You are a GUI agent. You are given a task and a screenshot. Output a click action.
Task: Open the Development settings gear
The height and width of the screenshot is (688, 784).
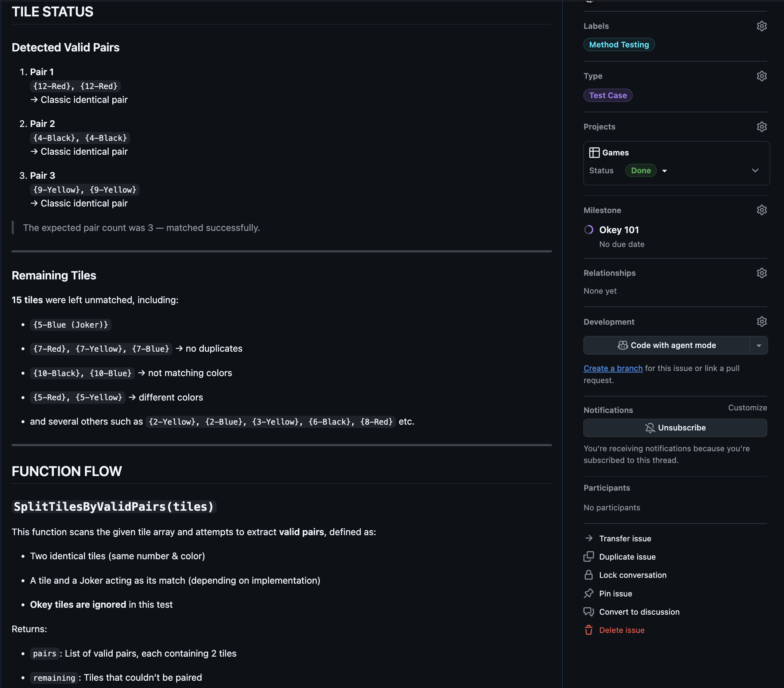coord(761,321)
